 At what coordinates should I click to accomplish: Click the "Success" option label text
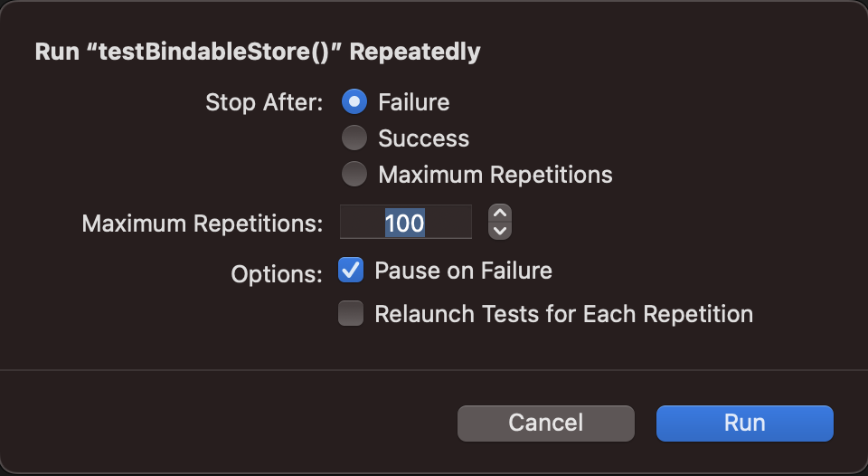click(423, 138)
